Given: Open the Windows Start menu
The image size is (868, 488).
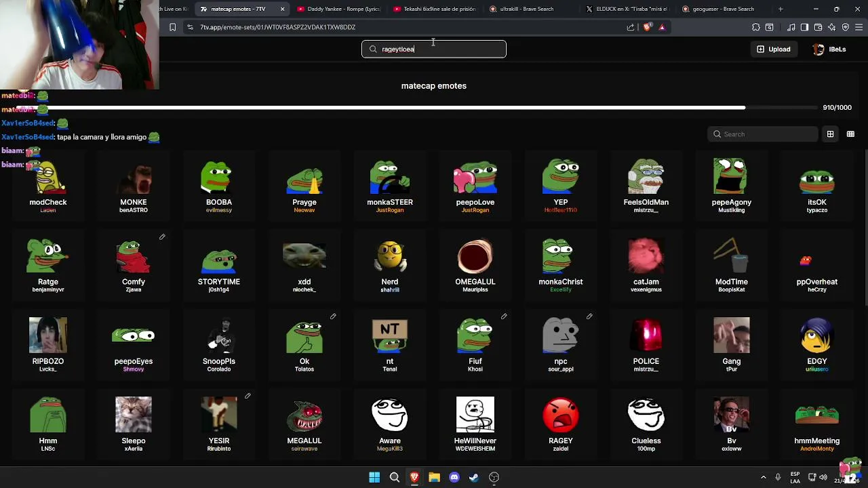Looking at the screenshot, I should [374, 477].
